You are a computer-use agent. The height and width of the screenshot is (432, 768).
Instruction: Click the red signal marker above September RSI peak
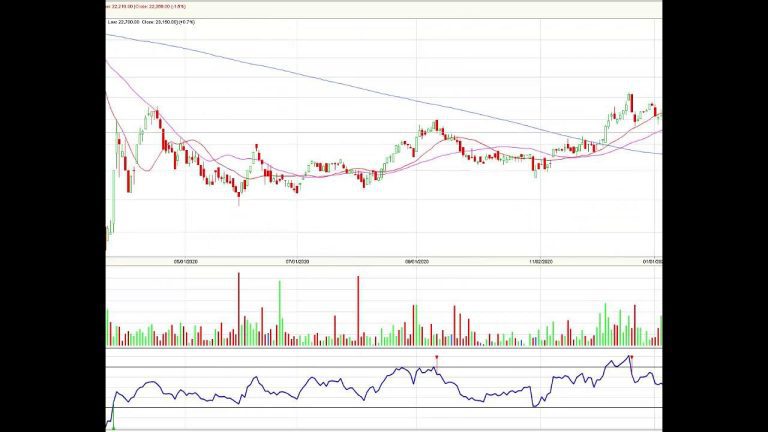[436, 358]
